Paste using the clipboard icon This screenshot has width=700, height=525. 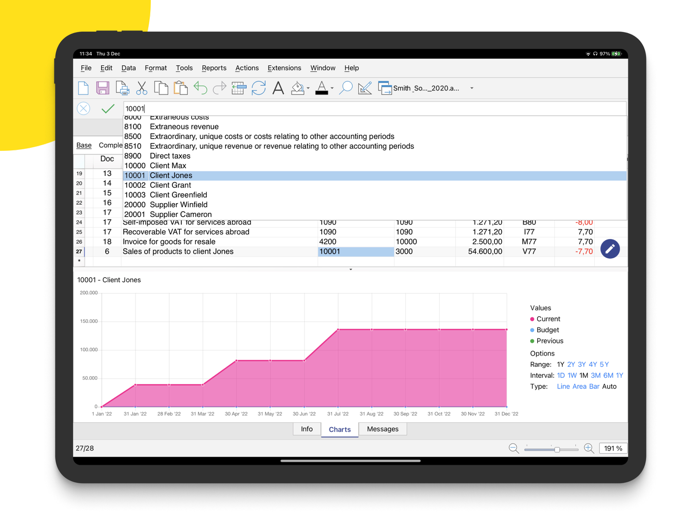[180, 88]
